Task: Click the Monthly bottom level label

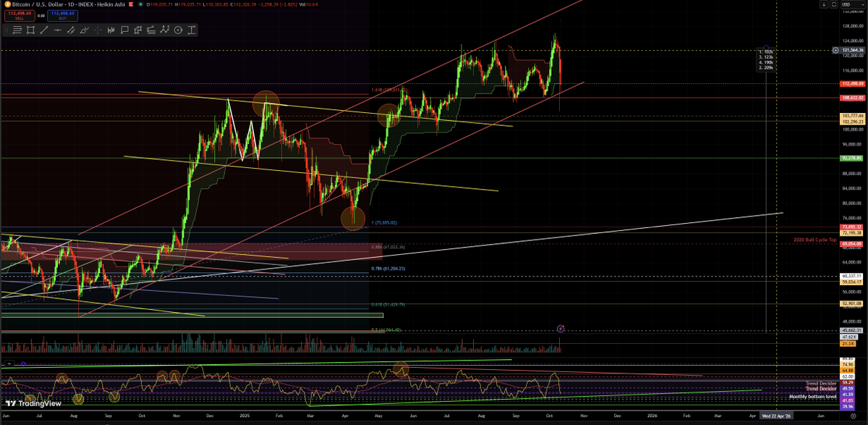Action: coord(813,397)
